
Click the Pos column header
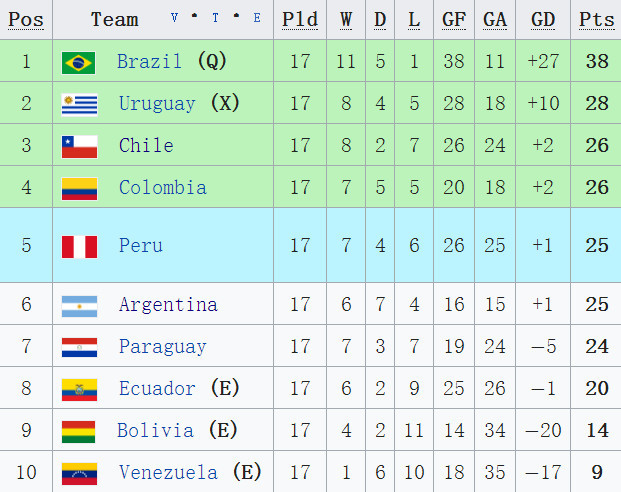pos(26,19)
